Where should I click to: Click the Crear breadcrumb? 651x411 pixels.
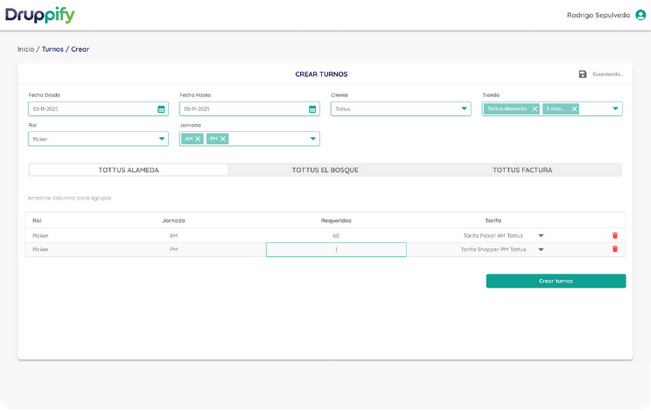click(80, 49)
